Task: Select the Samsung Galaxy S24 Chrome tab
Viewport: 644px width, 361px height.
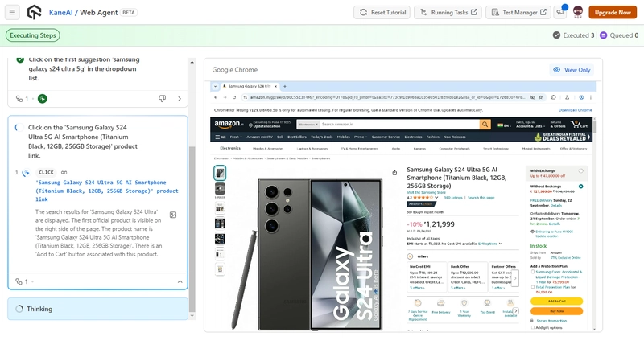Action: tap(250, 86)
